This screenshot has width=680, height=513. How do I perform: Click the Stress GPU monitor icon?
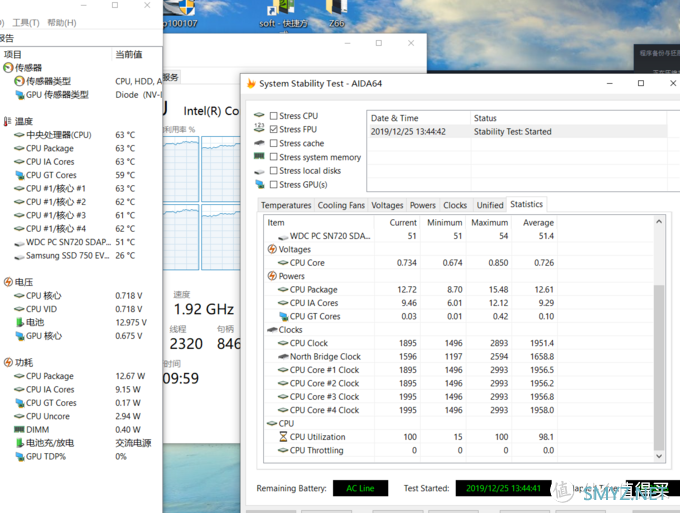(x=259, y=184)
